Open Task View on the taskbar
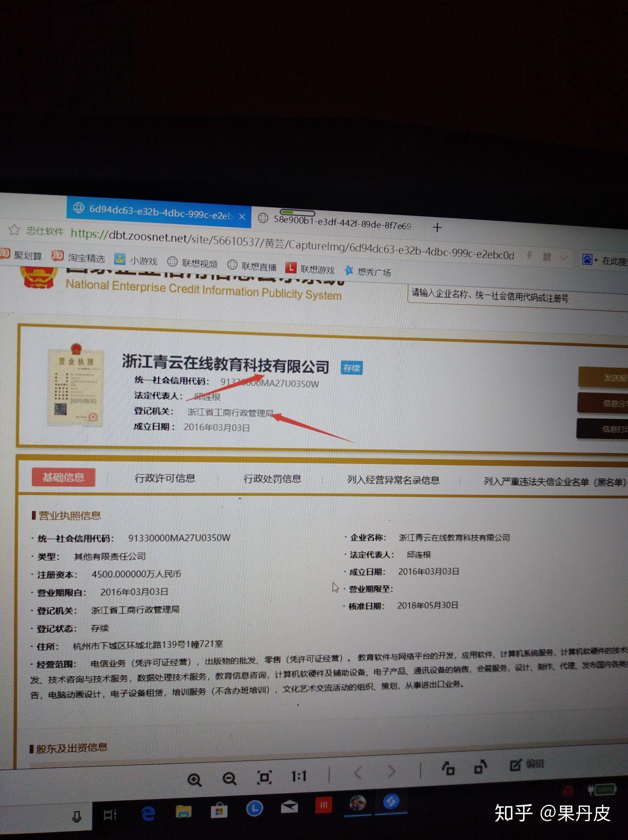628x840 pixels. [110, 815]
